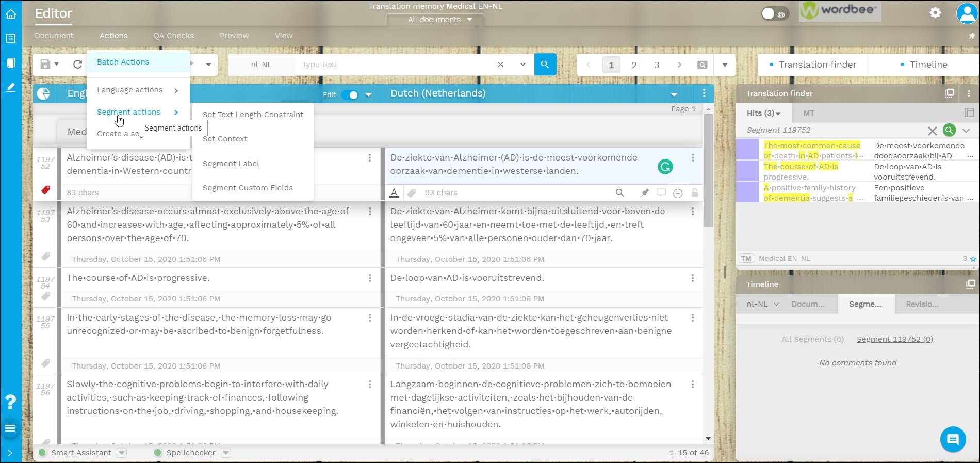This screenshot has height=463, width=980.
Task: Toggle the Edit switch
Action: (x=350, y=94)
